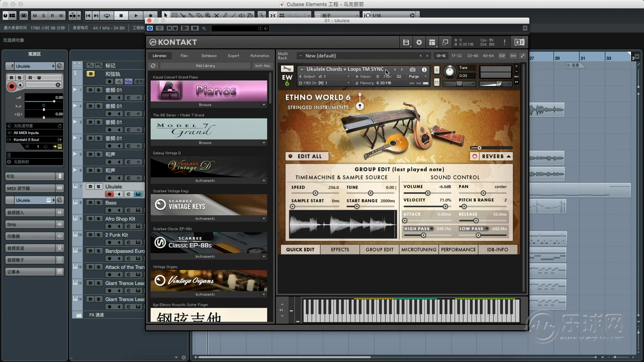This screenshot has height=362, width=644.
Task: Click Instr Nav button
Action: 262,66
